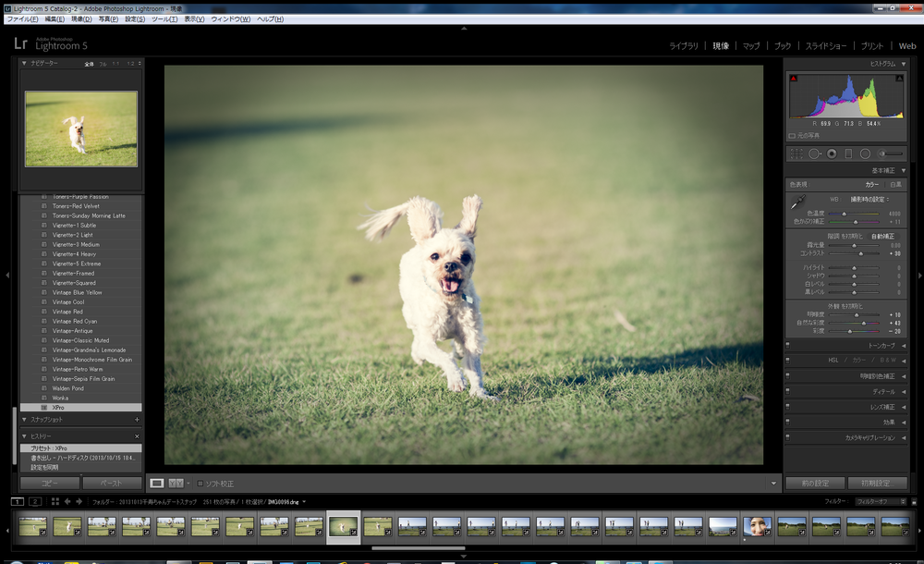
Task: Apply the Vintage-Retro Warm preset
Action: (x=77, y=369)
